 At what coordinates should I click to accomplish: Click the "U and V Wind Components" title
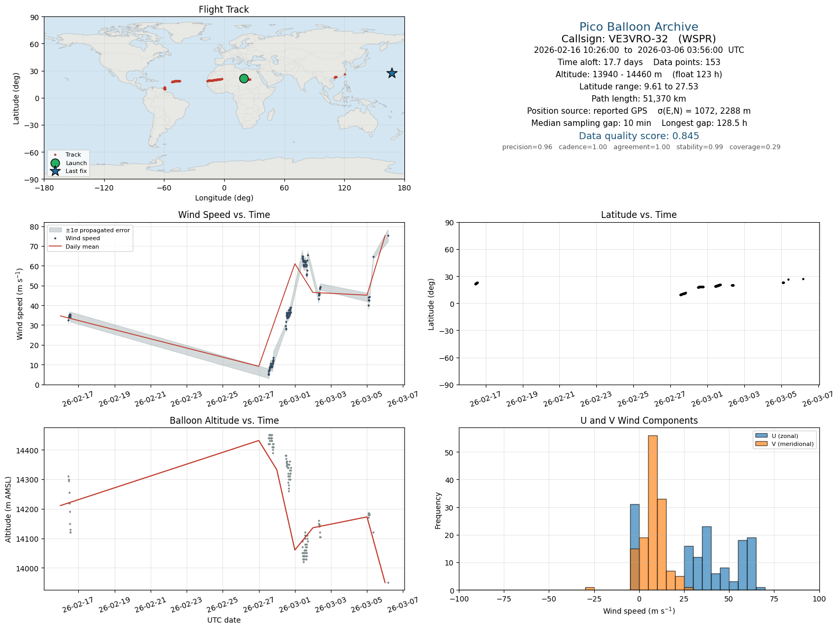tap(639, 421)
